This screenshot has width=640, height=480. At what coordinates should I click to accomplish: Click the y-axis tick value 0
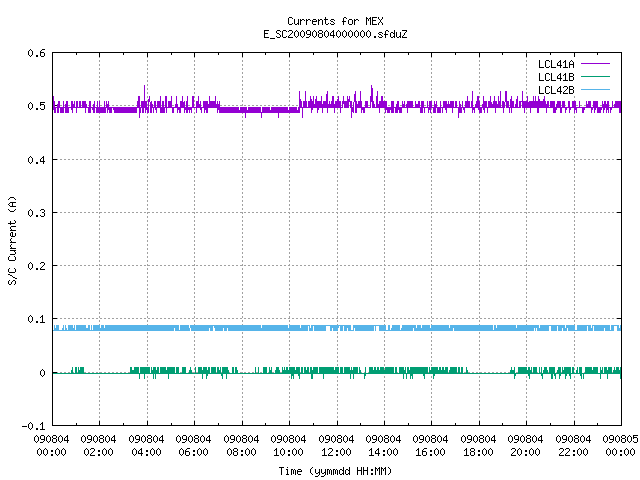tap(42, 373)
